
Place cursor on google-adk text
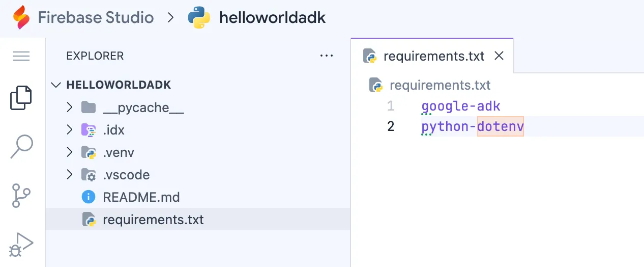461,106
